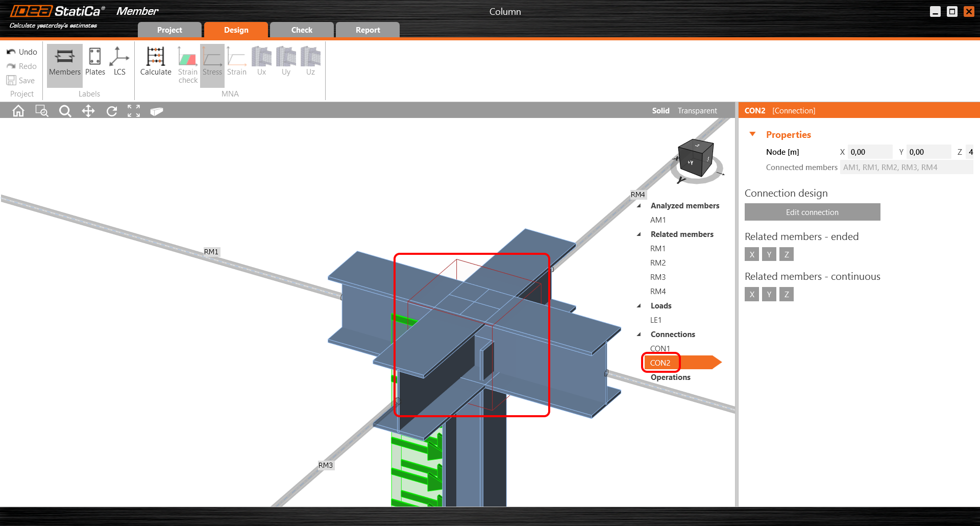Select the zoom window tool
Image resolution: width=980 pixels, height=526 pixels.
point(41,111)
